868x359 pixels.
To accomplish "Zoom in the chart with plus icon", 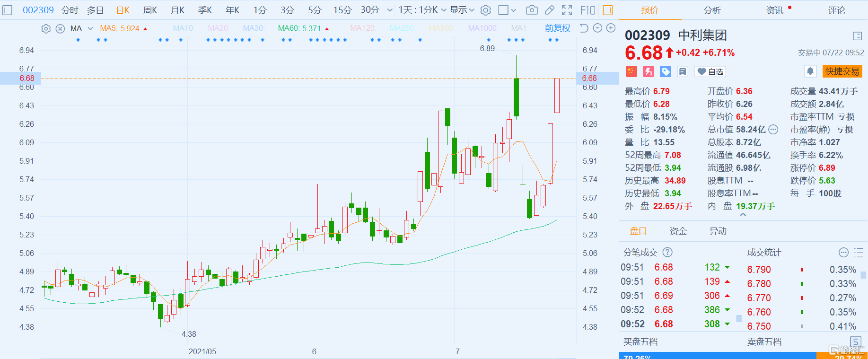I will coord(611,28).
